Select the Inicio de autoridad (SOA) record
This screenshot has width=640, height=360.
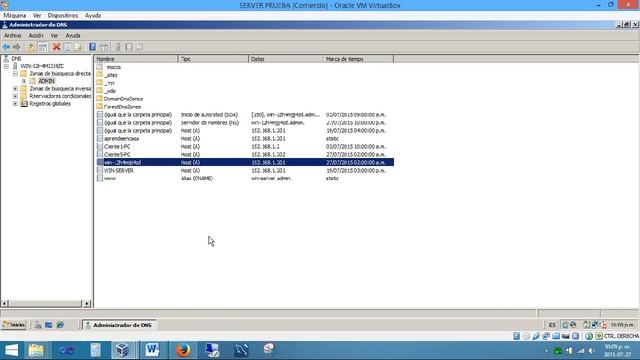click(245, 115)
